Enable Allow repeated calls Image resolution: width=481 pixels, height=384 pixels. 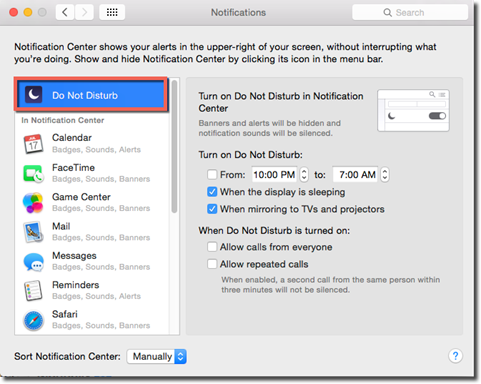click(212, 264)
